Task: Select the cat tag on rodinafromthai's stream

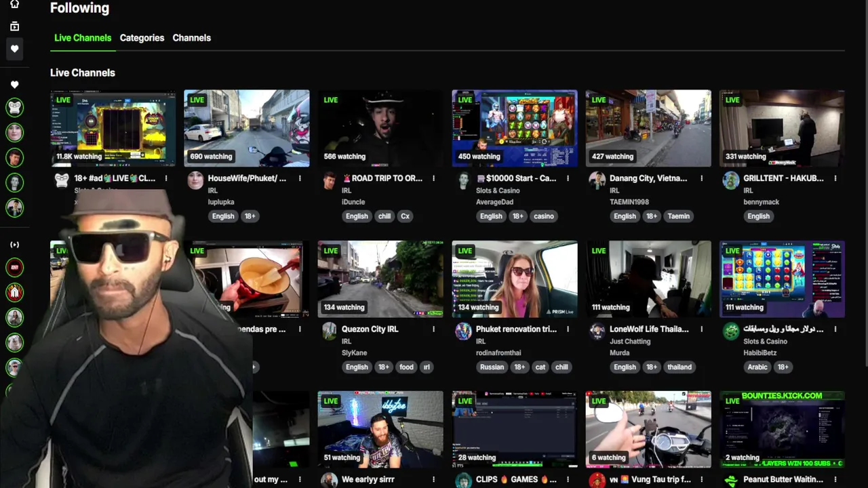Action: point(540,367)
